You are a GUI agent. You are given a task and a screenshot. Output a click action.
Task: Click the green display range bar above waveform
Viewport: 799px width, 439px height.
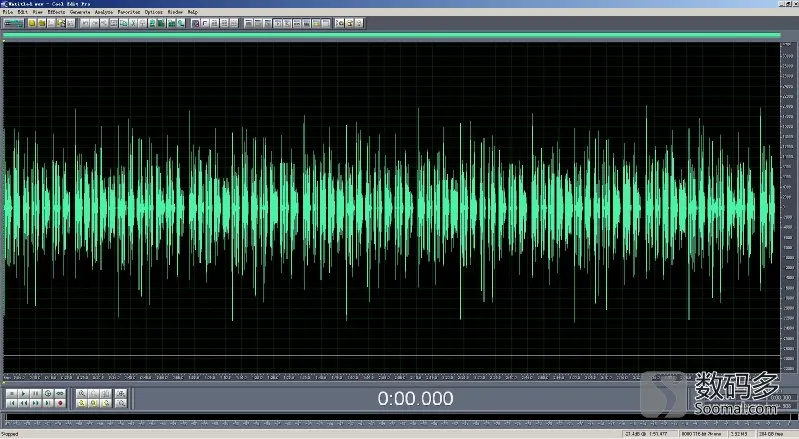(391, 35)
